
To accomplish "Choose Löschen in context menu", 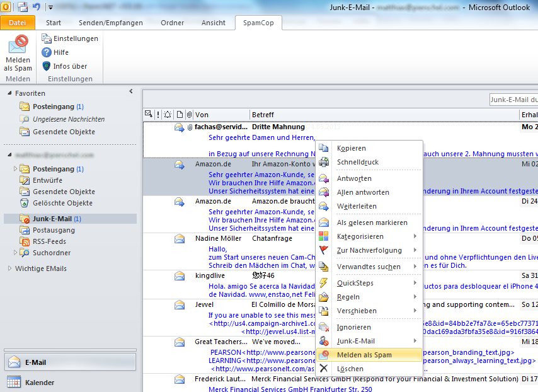I will click(369, 369).
